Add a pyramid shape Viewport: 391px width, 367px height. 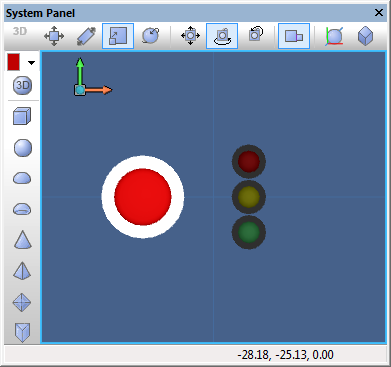[22, 271]
